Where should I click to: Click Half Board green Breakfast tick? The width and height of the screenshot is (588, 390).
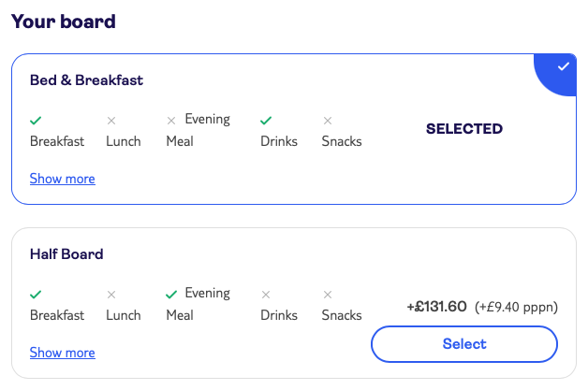coord(36,295)
